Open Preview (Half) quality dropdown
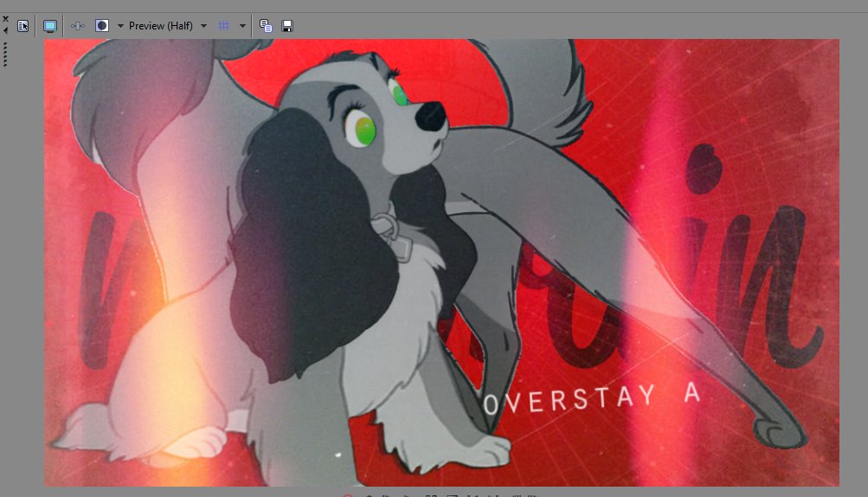This screenshot has width=868, height=497. point(167,26)
